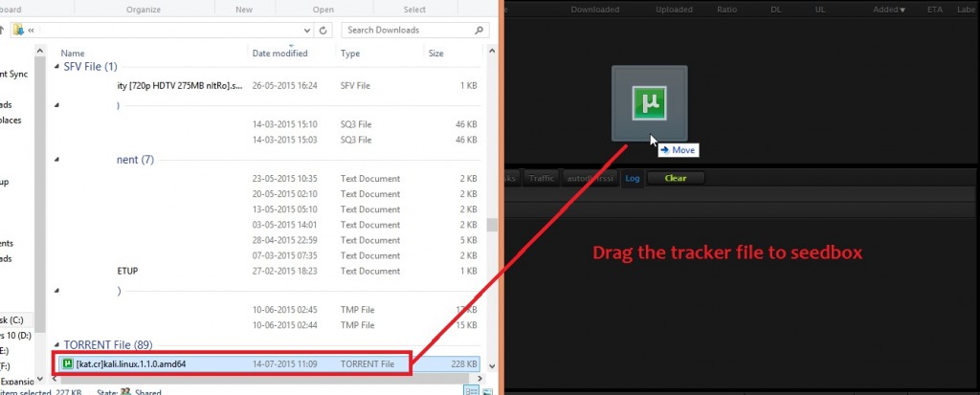Click the Downloads folder icon in address bar

click(18, 30)
